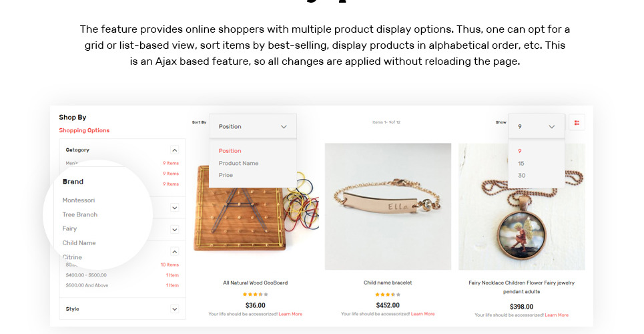Expand the Style filter section
Screen dimensions: 644x334
pyautogui.click(x=174, y=309)
